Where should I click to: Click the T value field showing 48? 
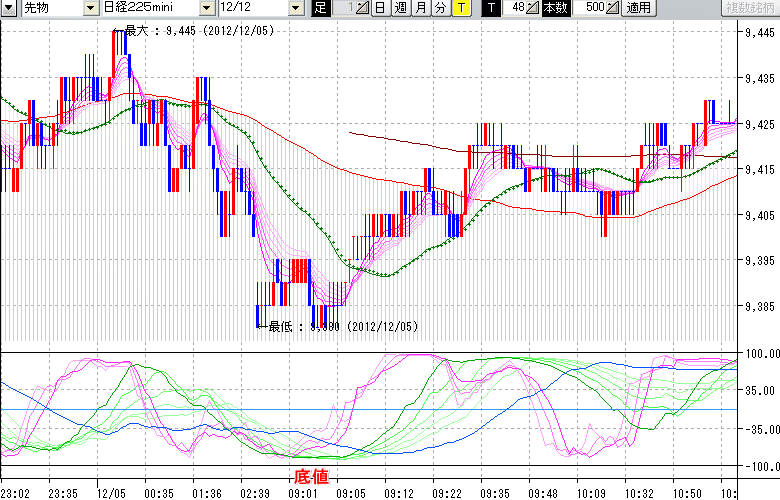515,8
